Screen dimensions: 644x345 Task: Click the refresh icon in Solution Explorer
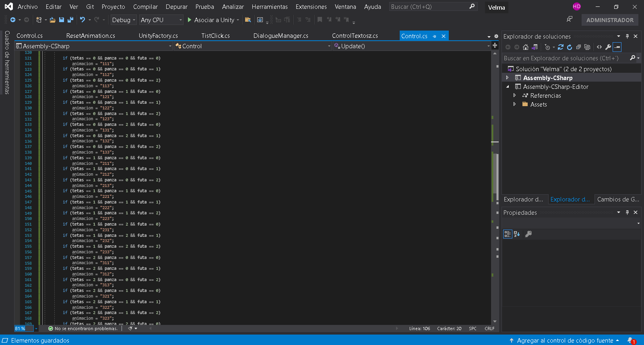570,47
